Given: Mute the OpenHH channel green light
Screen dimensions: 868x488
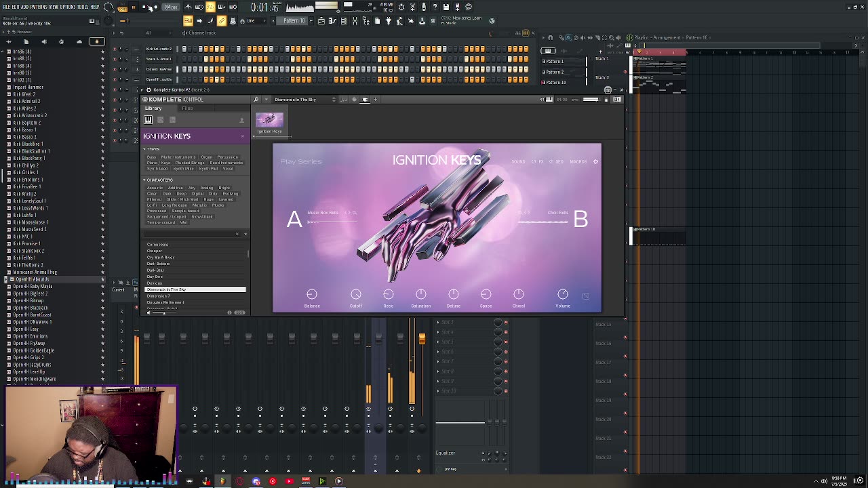Looking at the screenshot, I should (115, 79).
